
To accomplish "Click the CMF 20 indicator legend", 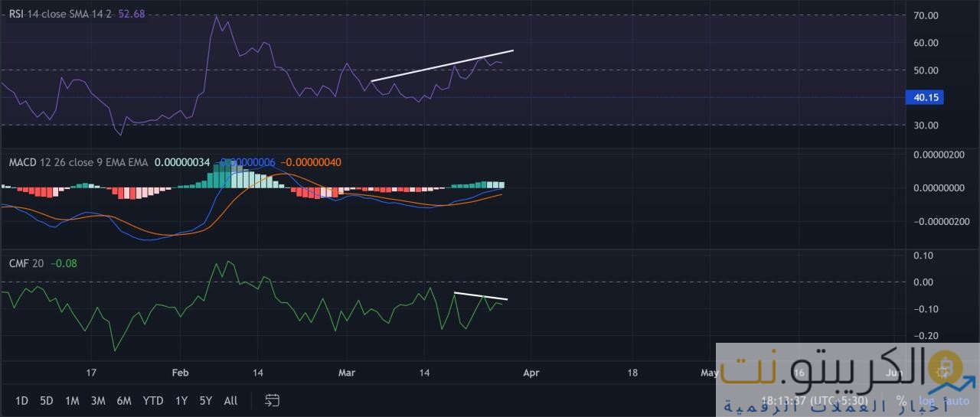I will pos(26,263).
